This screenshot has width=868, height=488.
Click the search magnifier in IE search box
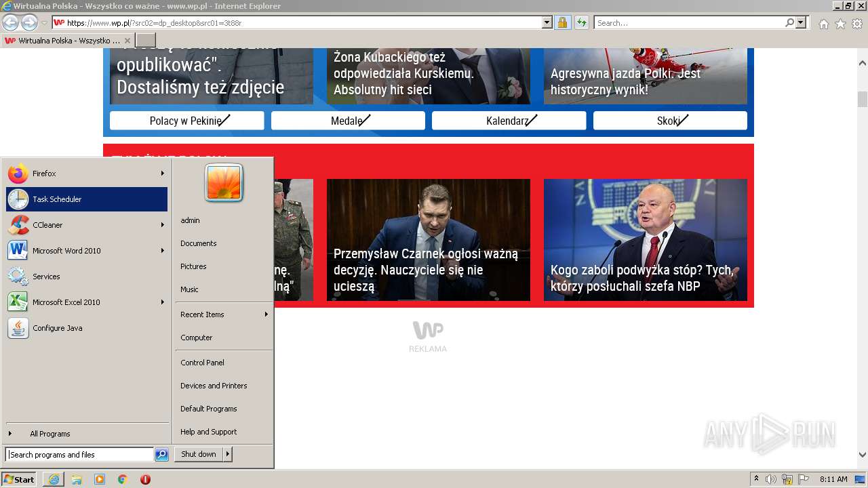coord(789,23)
